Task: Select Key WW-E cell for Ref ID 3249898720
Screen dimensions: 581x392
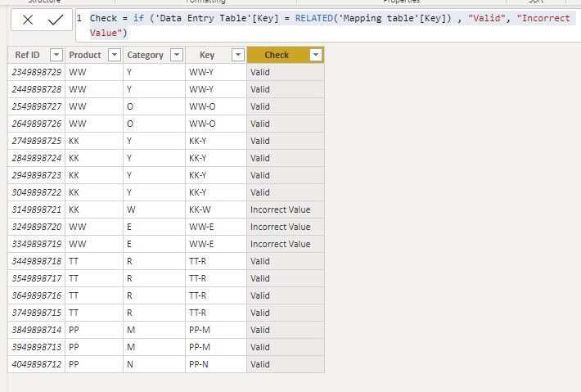Action: (x=216, y=227)
